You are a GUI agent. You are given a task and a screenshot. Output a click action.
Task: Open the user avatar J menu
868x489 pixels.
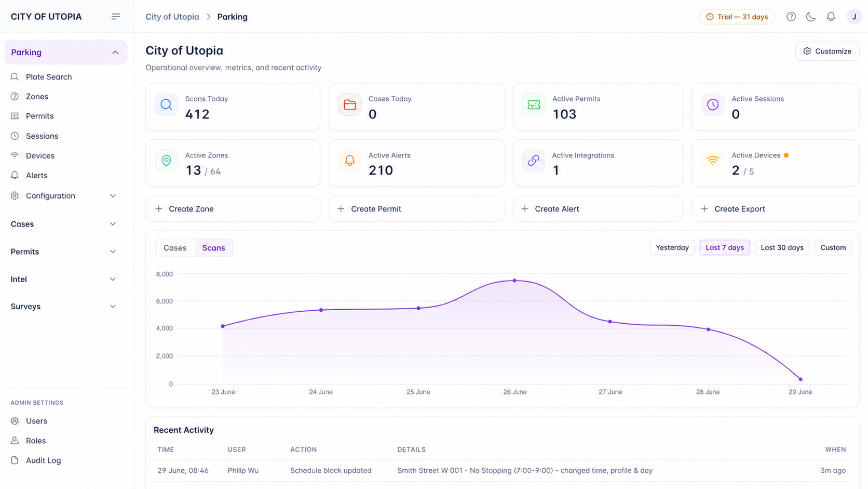tap(854, 17)
